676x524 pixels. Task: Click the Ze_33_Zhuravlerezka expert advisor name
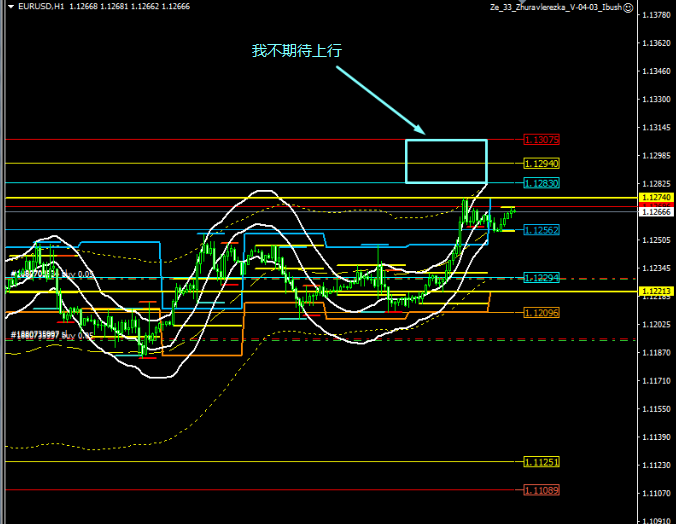[x=555, y=6]
